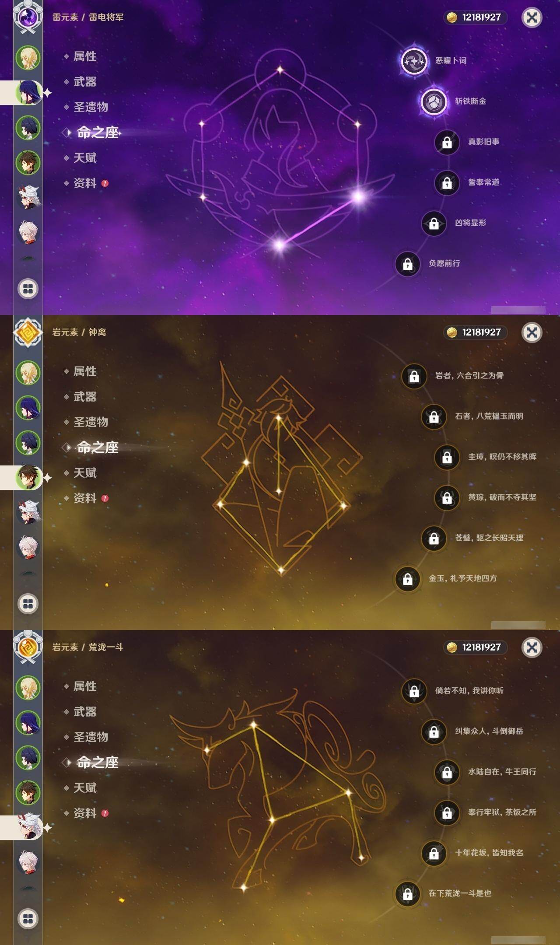
Task: Select locked node 岩者，六合引之为骨
Action: point(414,376)
